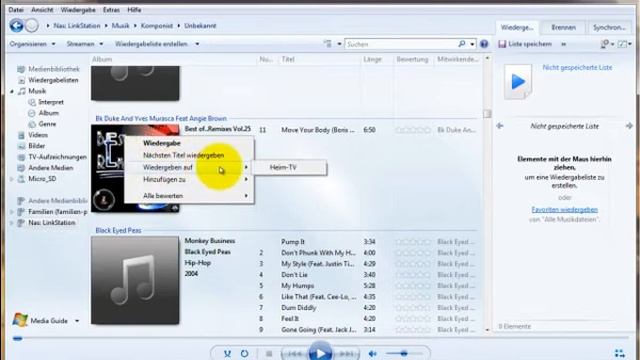The height and width of the screenshot is (360, 640).
Task: Switch to the Brennen tab
Action: 563,27
